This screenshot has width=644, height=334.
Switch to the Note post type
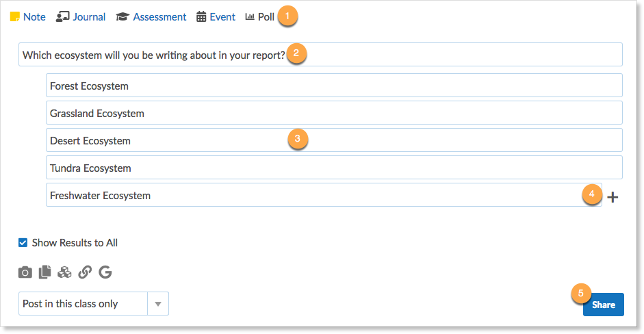27,17
